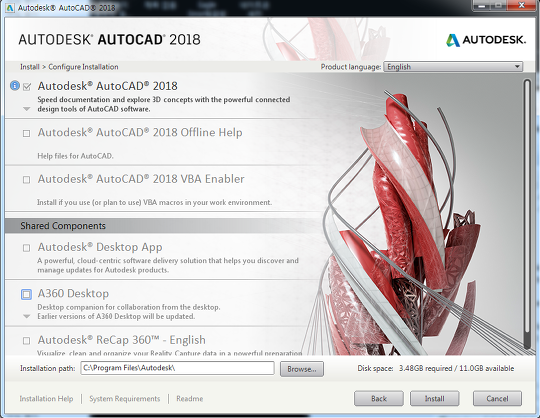Screen dimensions: 540x418
Task: Click the vertical scrollbar of component list
Action: pyautogui.click(x=527, y=213)
